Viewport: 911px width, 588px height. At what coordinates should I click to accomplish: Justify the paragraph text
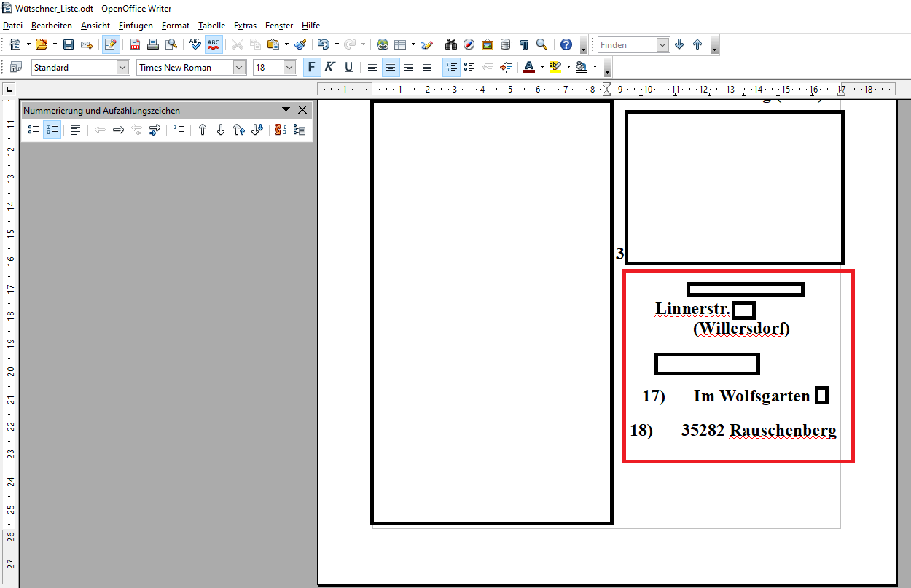tap(427, 67)
